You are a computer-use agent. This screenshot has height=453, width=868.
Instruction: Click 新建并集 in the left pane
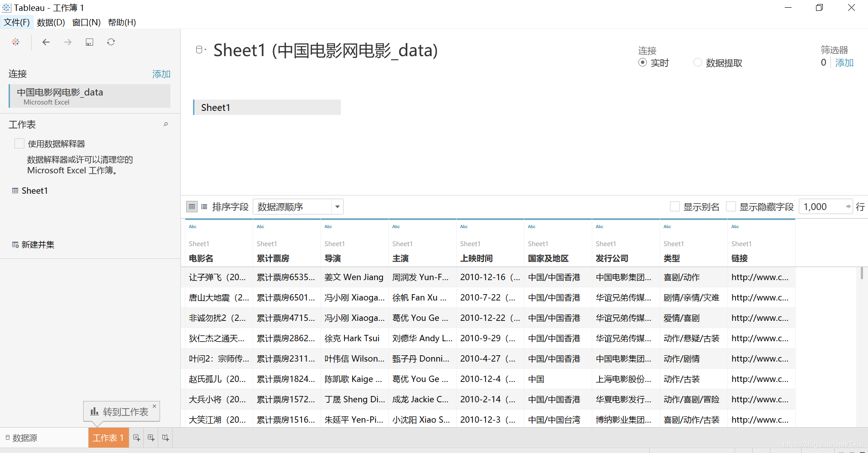(33, 244)
